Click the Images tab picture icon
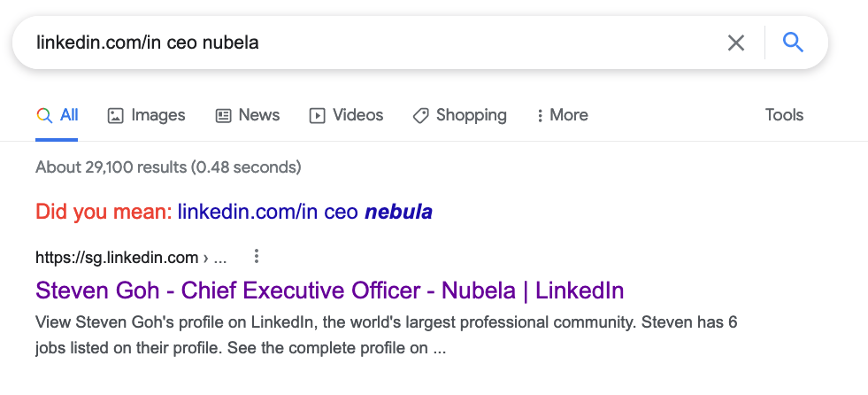This screenshot has width=868, height=395. click(115, 115)
